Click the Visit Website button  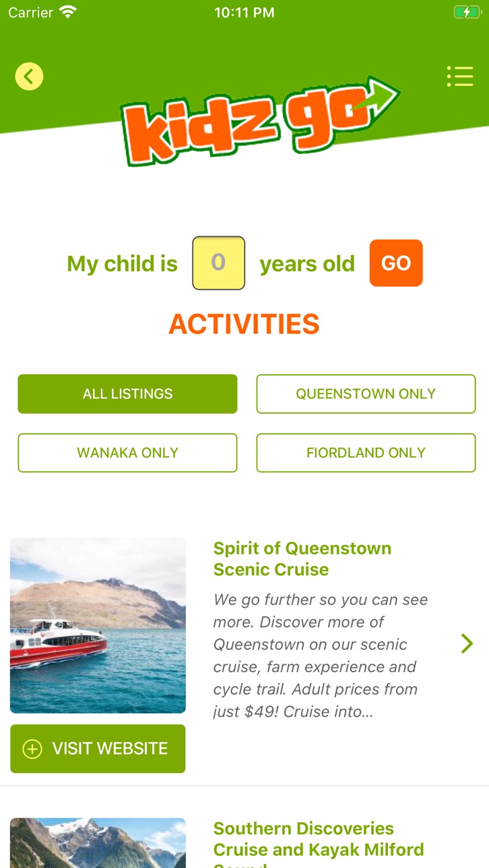98,749
